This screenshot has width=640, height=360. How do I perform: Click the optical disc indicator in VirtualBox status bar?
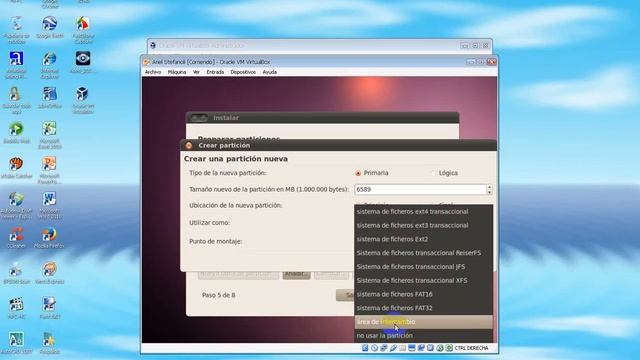[374, 348]
